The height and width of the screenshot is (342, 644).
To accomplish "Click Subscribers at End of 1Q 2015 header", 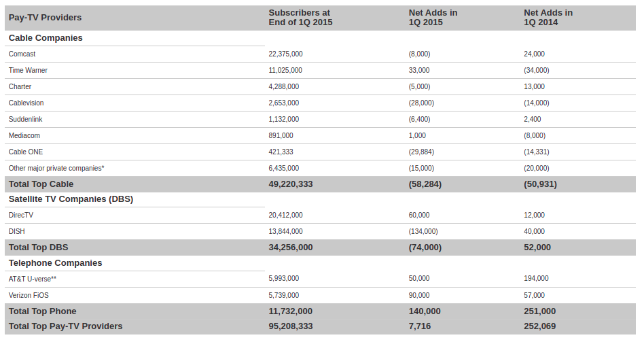I will 300,18.
